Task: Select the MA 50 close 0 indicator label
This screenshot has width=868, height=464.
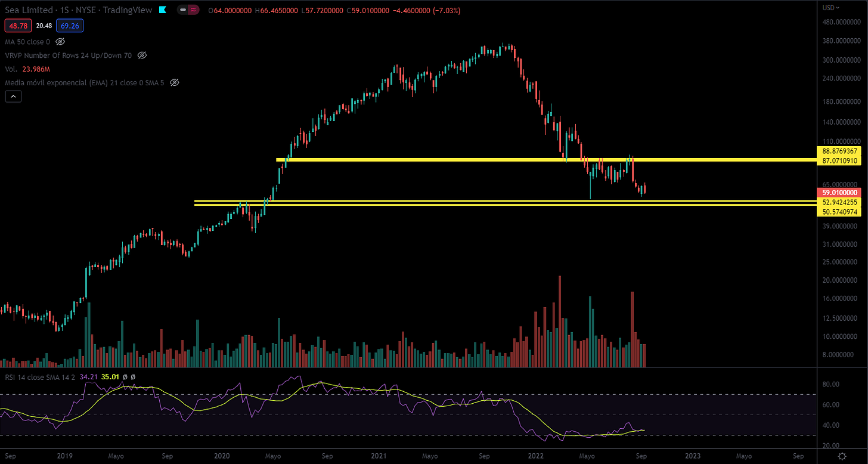Action: 27,42
